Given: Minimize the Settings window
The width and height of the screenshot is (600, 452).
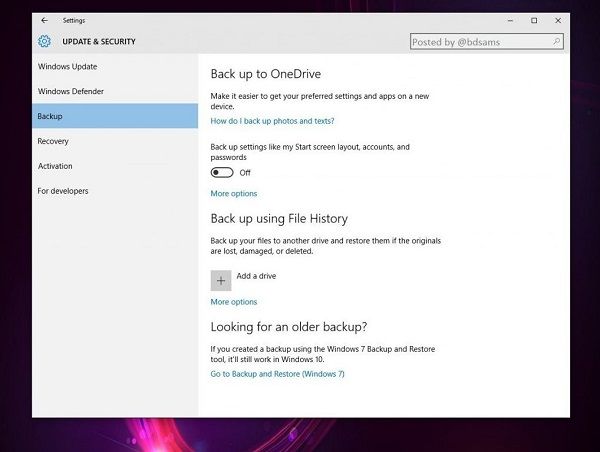Looking at the screenshot, I should point(510,21).
